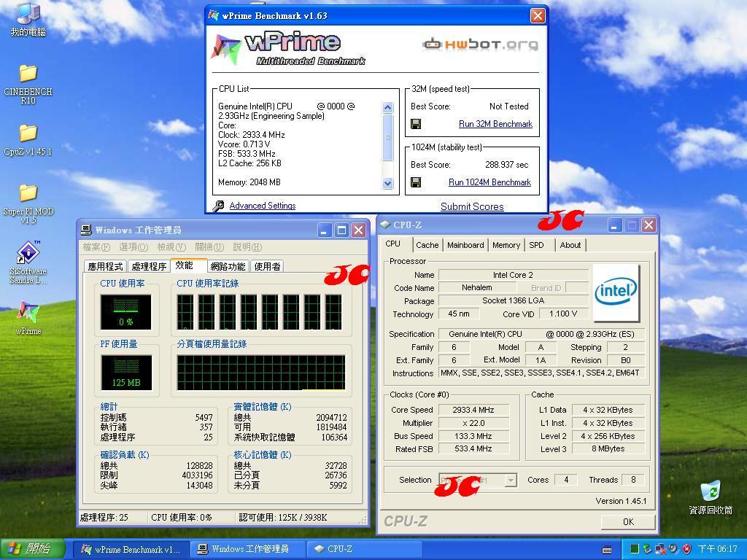Open the CINEBENCH R10 folder icon
Viewport: 747px width, 560px height.
click(28, 85)
